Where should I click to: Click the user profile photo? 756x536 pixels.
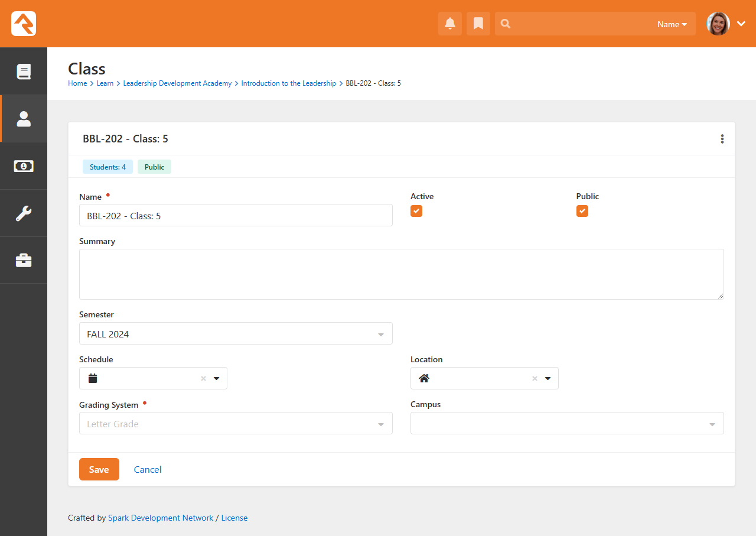pyautogui.click(x=718, y=24)
